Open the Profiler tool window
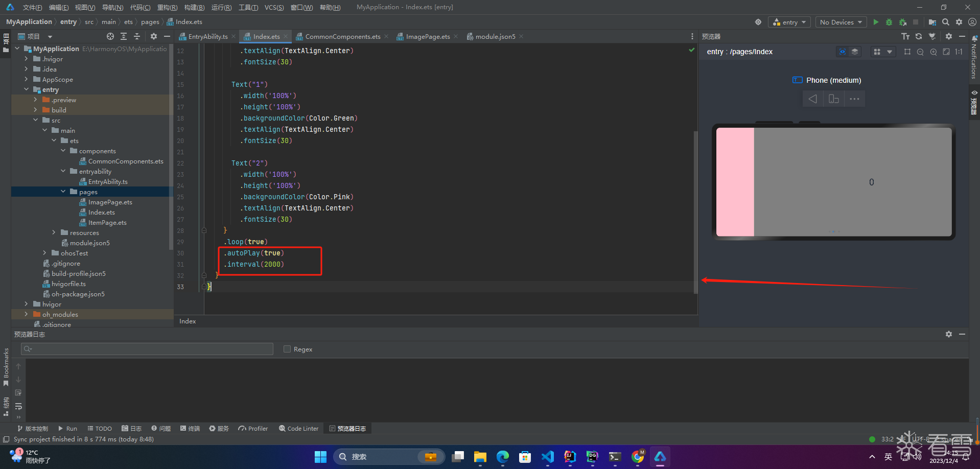The image size is (980, 469). point(253,429)
